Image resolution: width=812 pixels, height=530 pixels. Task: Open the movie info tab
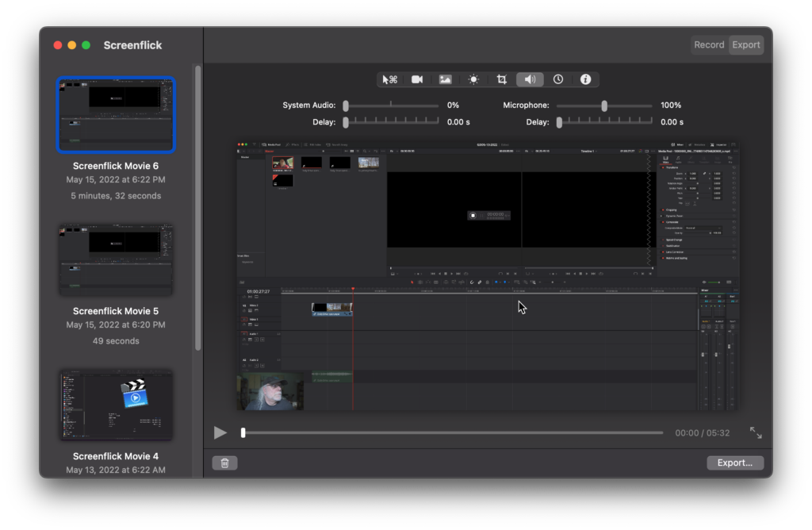pyautogui.click(x=585, y=79)
